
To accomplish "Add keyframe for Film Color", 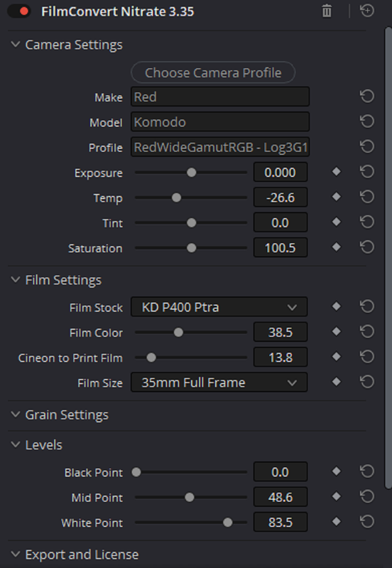I will 336,332.
